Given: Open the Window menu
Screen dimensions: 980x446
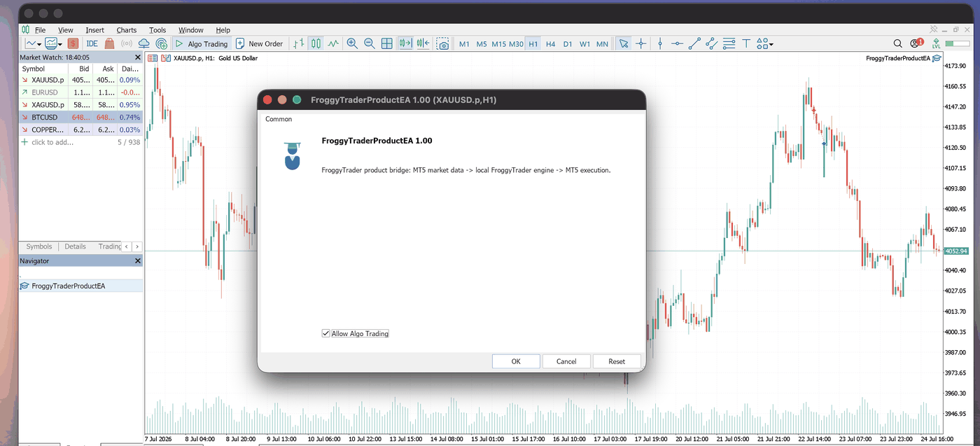Looking at the screenshot, I should pos(191,30).
